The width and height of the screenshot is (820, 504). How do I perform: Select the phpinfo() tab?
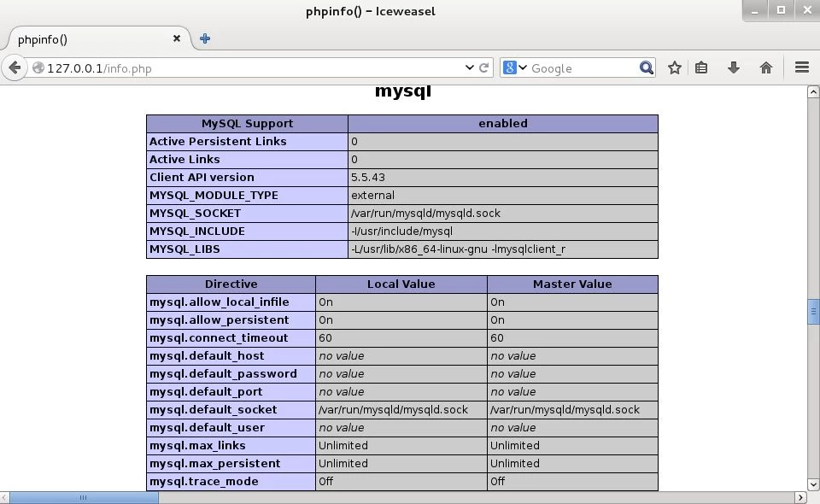pos(85,39)
